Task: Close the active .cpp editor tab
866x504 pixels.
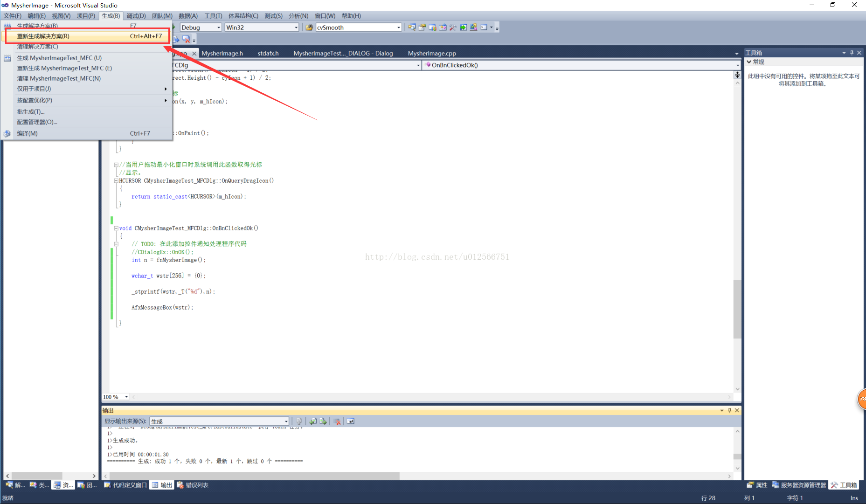Action: tap(194, 54)
